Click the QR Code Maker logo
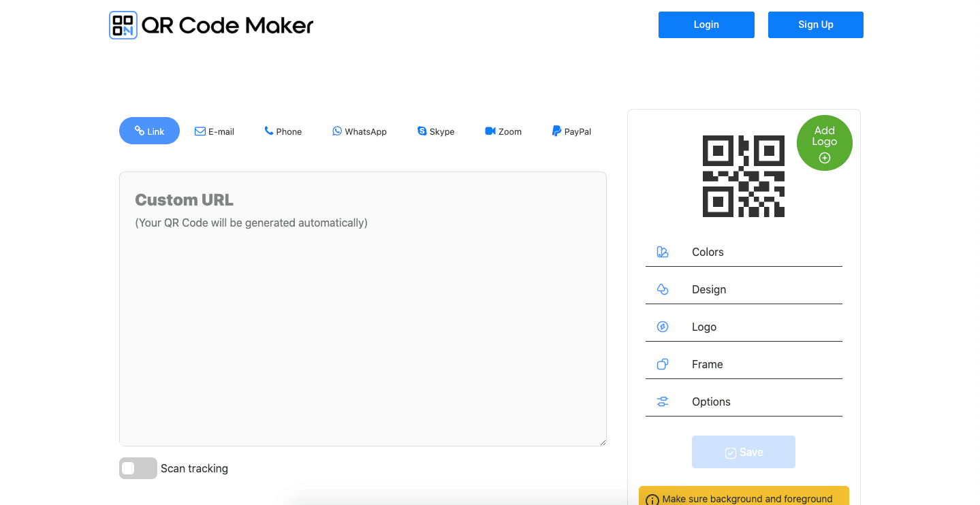Viewport: 980px width, 505px height. 210,25
